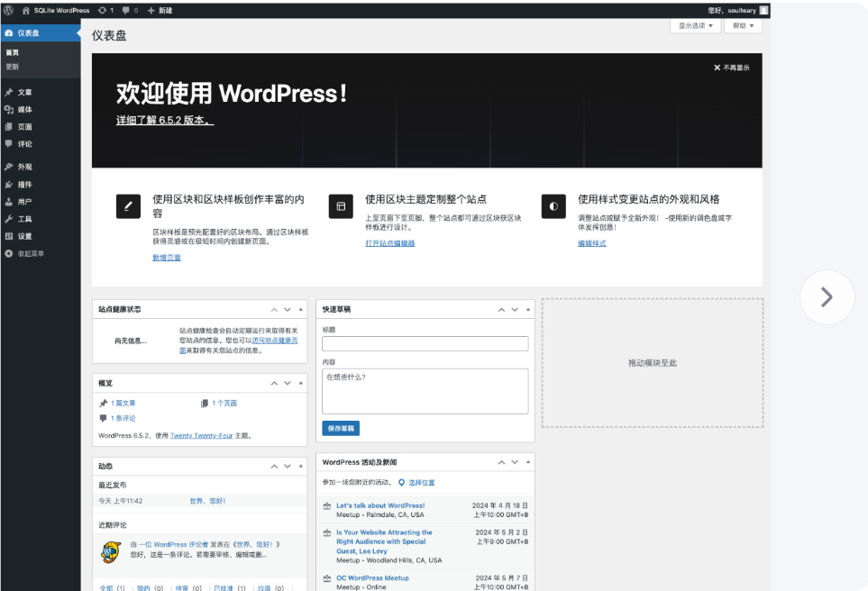Open the 新增页面 link
The height and width of the screenshot is (591, 868).
167,258
